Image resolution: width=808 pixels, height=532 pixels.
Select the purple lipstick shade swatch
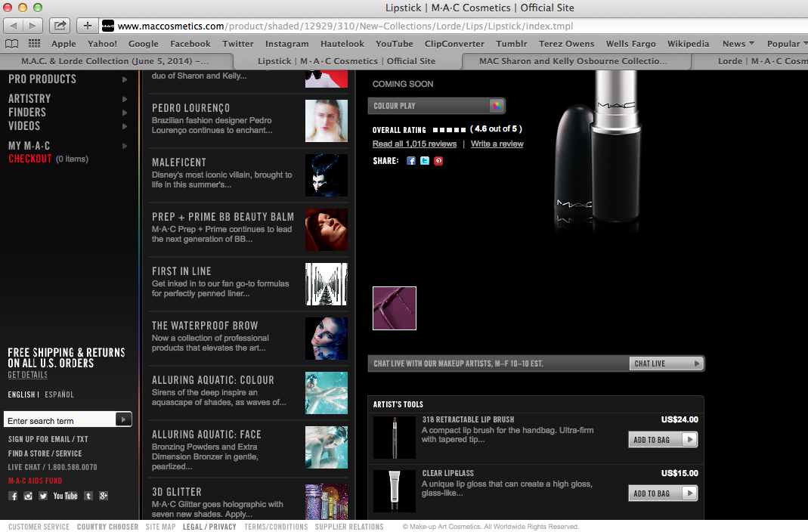(x=395, y=308)
